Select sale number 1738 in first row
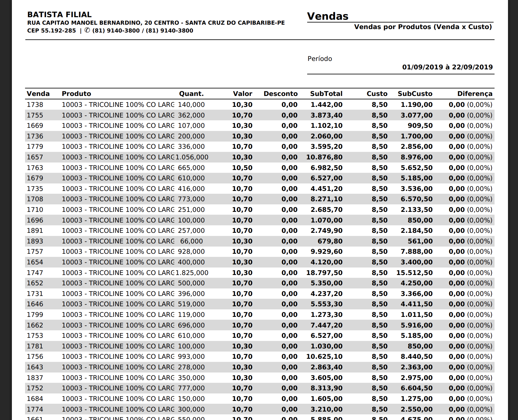This screenshot has height=420, width=518. (35, 105)
